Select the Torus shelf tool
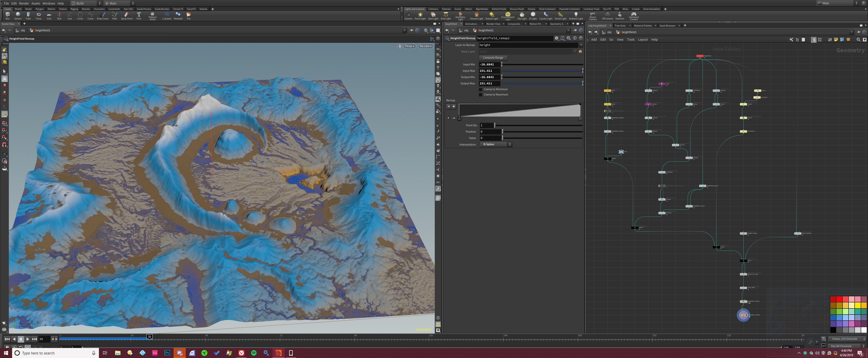This screenshot has width=868, height=358. coord(39,15)
